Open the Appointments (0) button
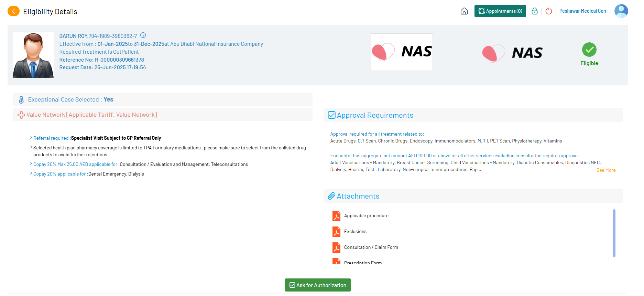 (x=500, y=11)
